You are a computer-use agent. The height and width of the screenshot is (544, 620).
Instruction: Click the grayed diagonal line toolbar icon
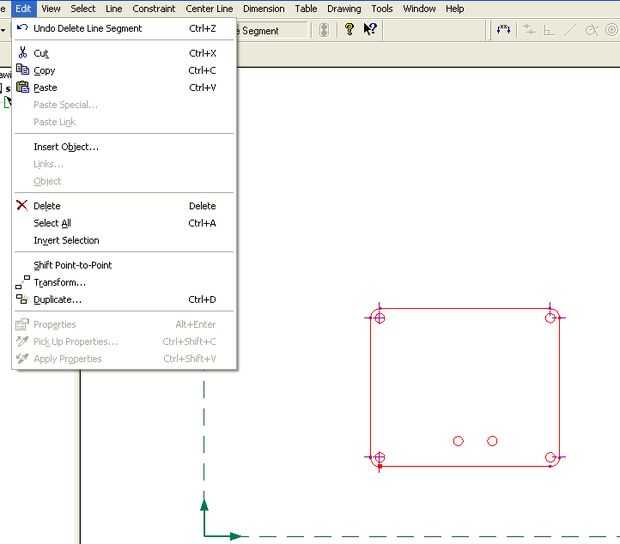(569, 30)
